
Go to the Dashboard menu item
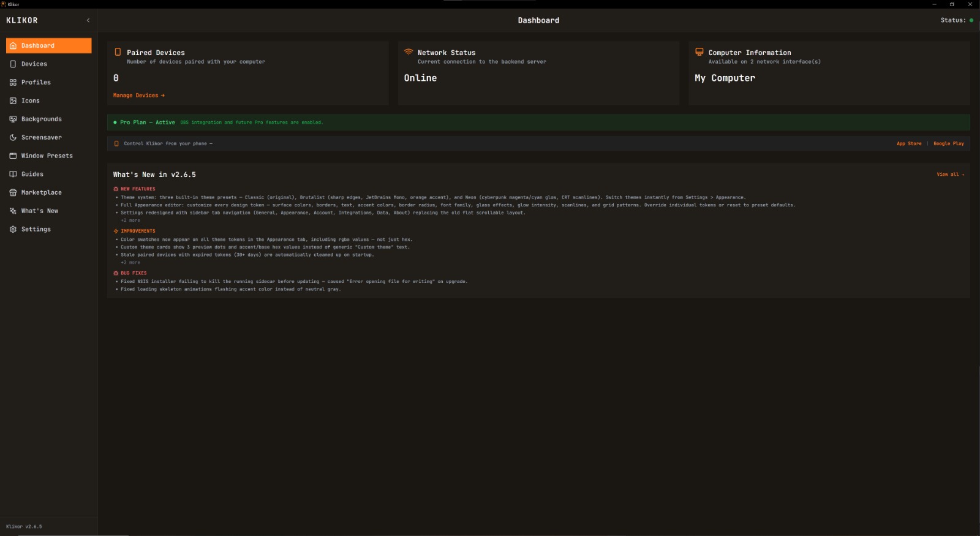49,45
